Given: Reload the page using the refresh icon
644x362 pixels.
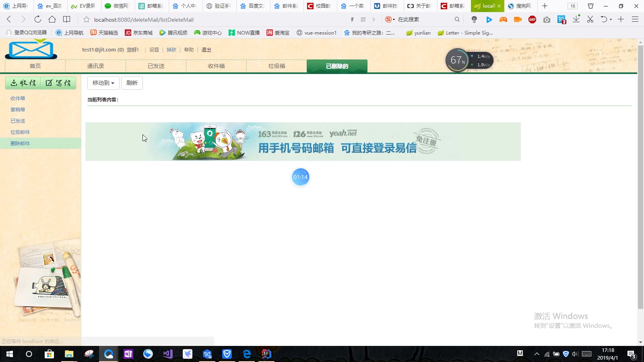Looking at the screenshot, I should (37, 19).
